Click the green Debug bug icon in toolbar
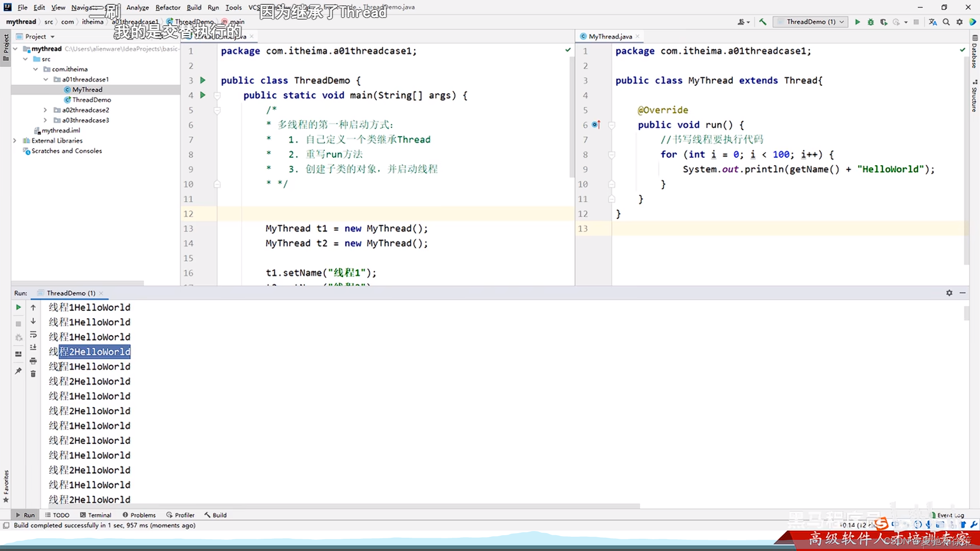Viewport: 980px width, 551px height. (x=871, y=22)
